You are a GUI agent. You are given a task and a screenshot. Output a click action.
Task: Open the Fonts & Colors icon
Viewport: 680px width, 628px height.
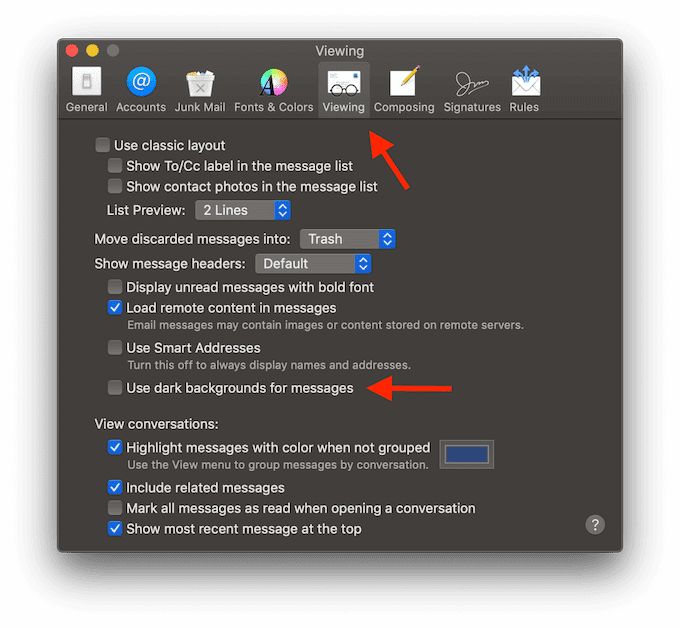tap(274, 82)
